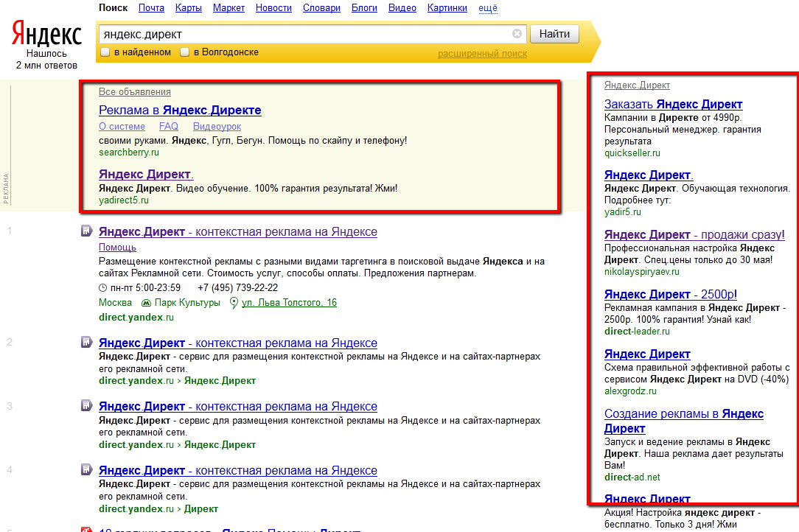Click the FAQ sitelink

pos(169,127)
